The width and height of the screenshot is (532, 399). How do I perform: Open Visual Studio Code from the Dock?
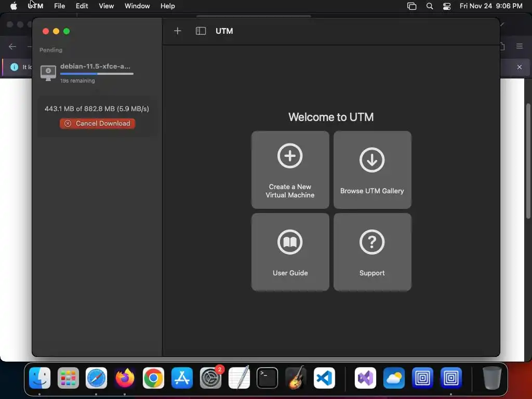click(324, 378)
